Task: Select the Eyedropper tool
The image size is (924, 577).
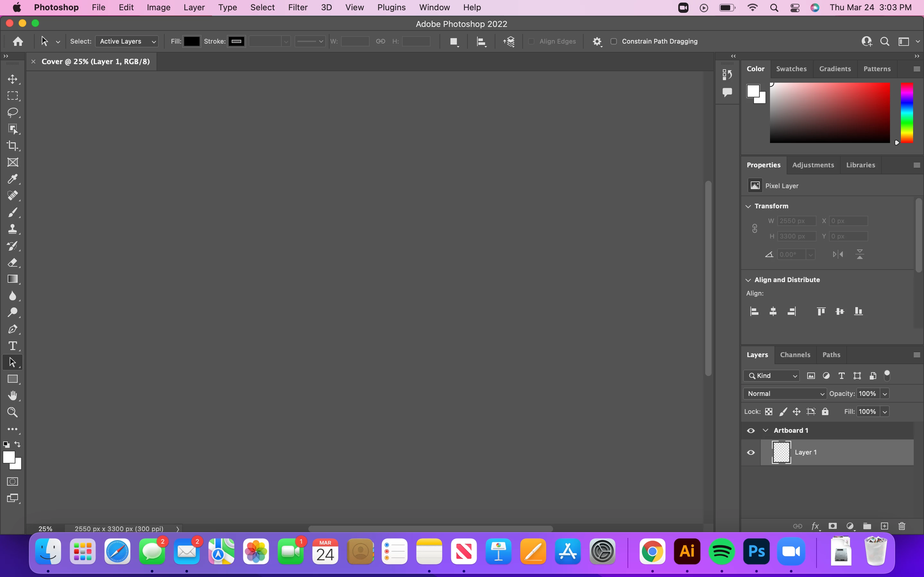Action: click(x=13, y=179)
